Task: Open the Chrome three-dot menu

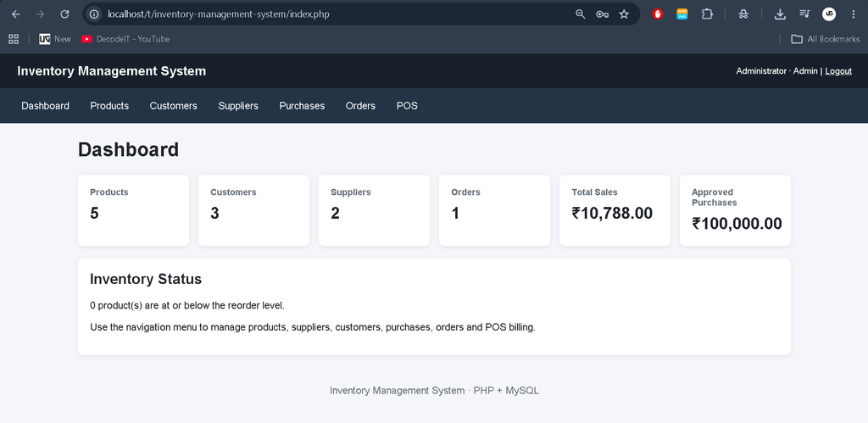Action: coord(853,14)
